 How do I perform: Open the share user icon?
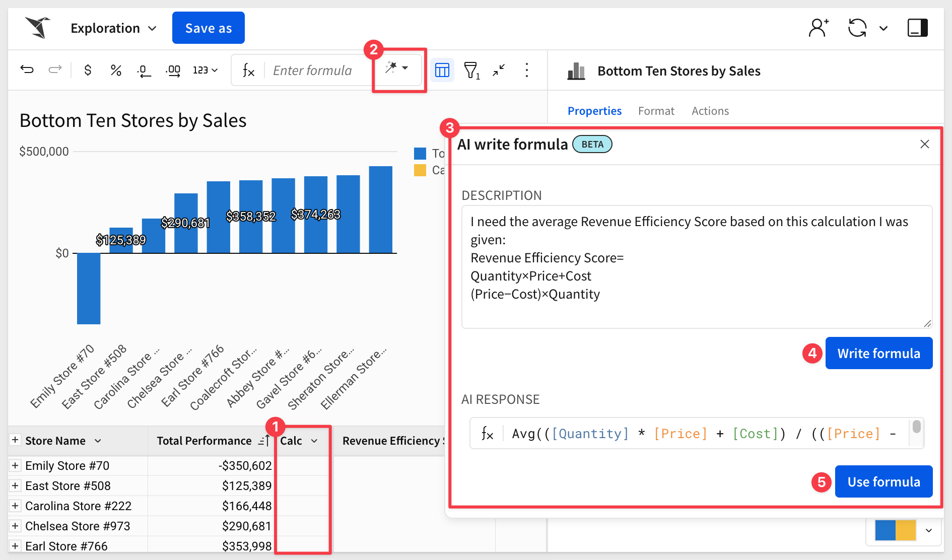click(x=818, y=28)
